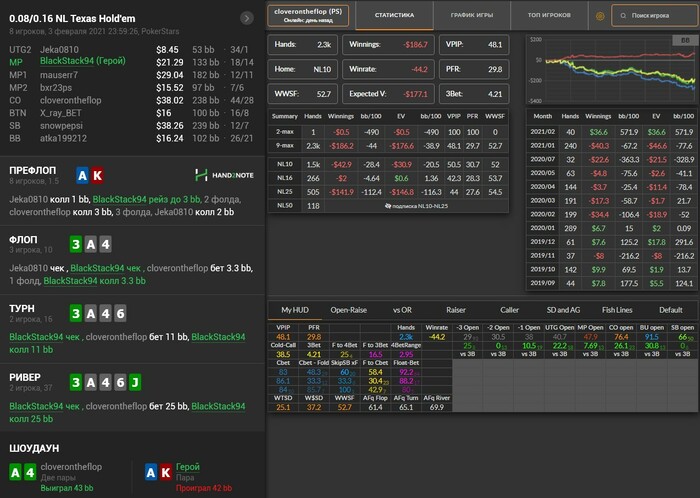The image size is (700, 498).
Task: Switch to vs OR HUD tab
Action: pos(402,310)
